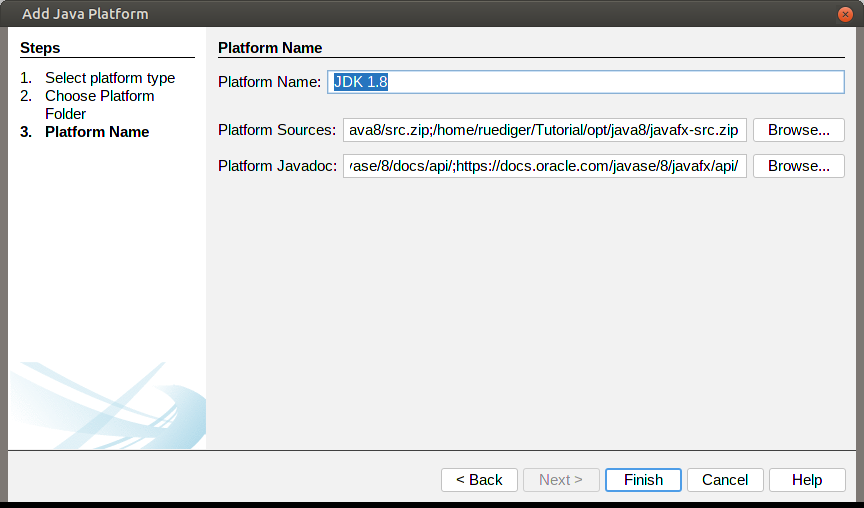
Task: Click the Platform Name text field
Action: [x=586, y=82]
